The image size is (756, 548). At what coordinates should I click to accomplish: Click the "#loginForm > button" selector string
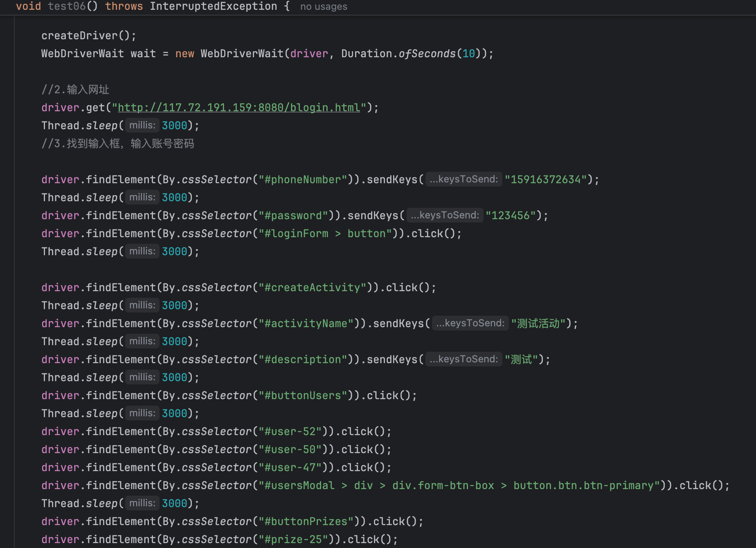click(x=325, y=234)
